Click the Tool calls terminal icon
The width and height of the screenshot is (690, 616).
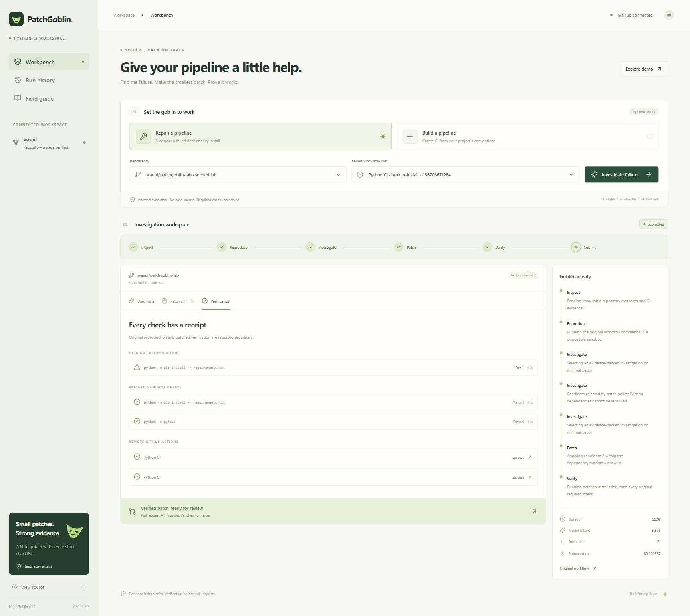(x=563, y=541)
